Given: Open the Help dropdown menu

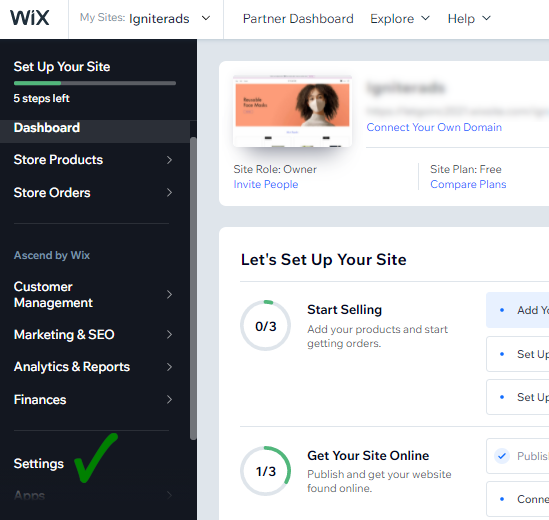Looking at the screenshot, I should click(x=469, y=19).
